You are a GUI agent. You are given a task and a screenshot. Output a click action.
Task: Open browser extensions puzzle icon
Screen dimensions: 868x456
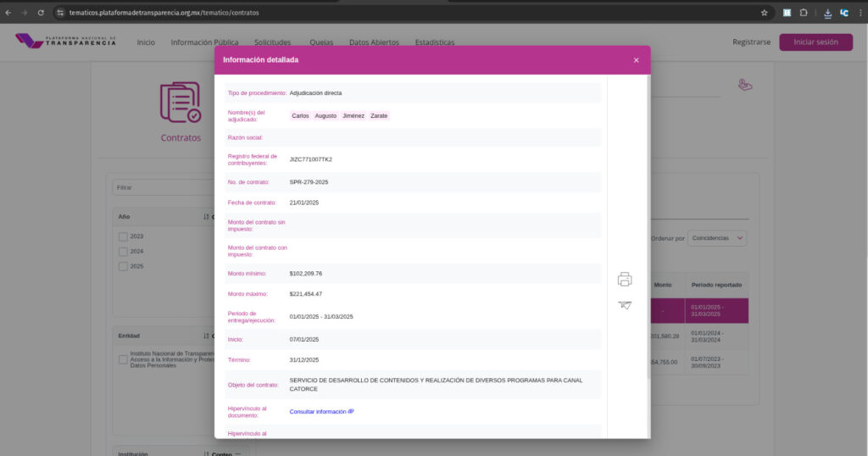tap(804, 13)
